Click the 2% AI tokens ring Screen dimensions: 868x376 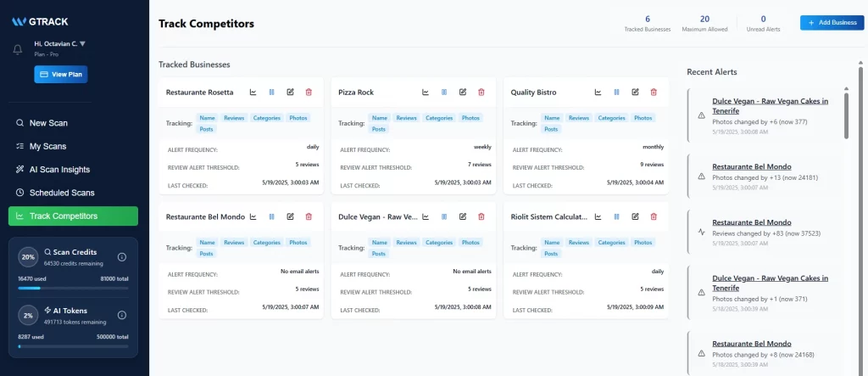[x=28, y=315]
